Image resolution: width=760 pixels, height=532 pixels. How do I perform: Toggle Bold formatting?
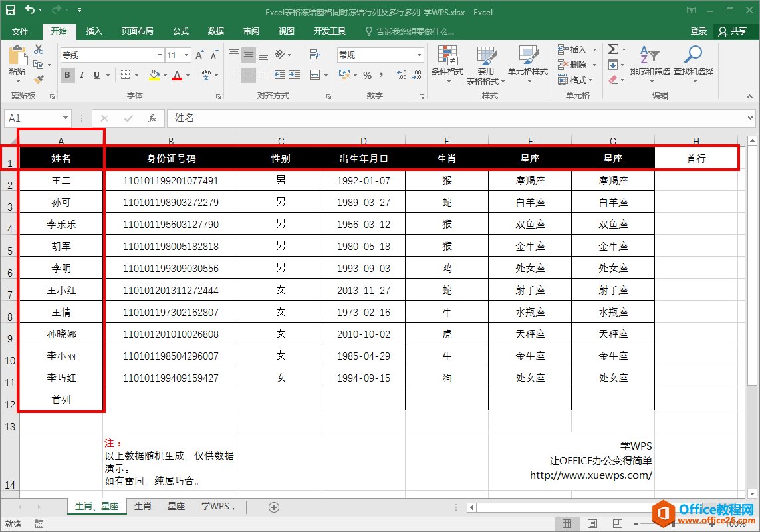coord(67,75)
